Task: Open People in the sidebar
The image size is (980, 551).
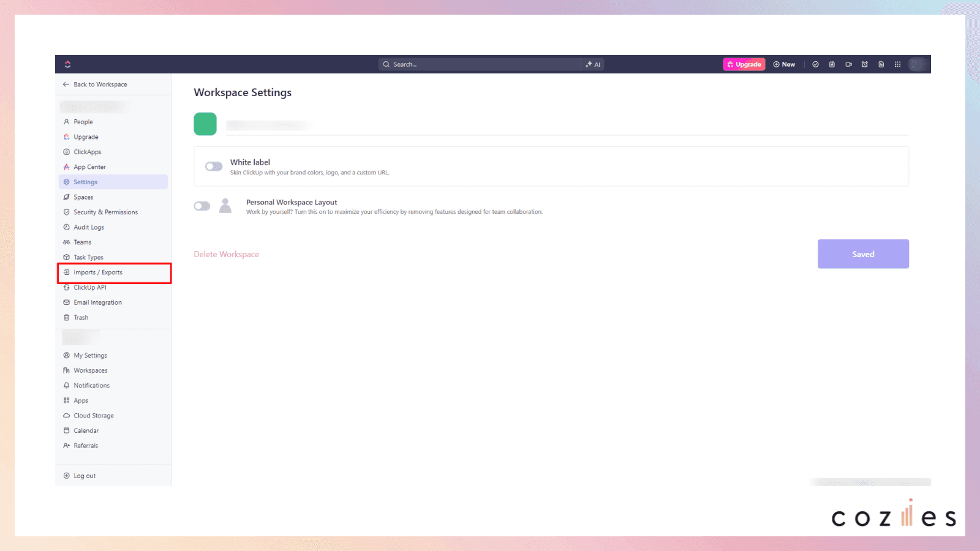Action: coord(113,122)
